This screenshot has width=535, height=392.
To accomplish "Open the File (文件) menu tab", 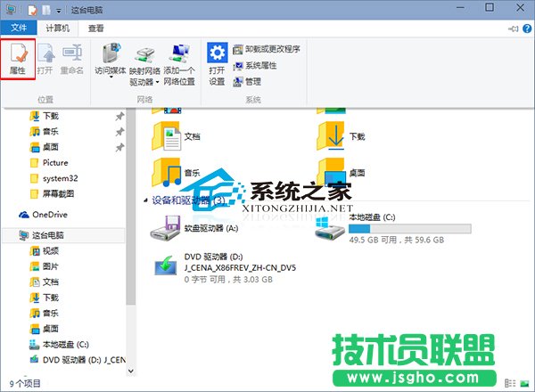I will point(19,29).
